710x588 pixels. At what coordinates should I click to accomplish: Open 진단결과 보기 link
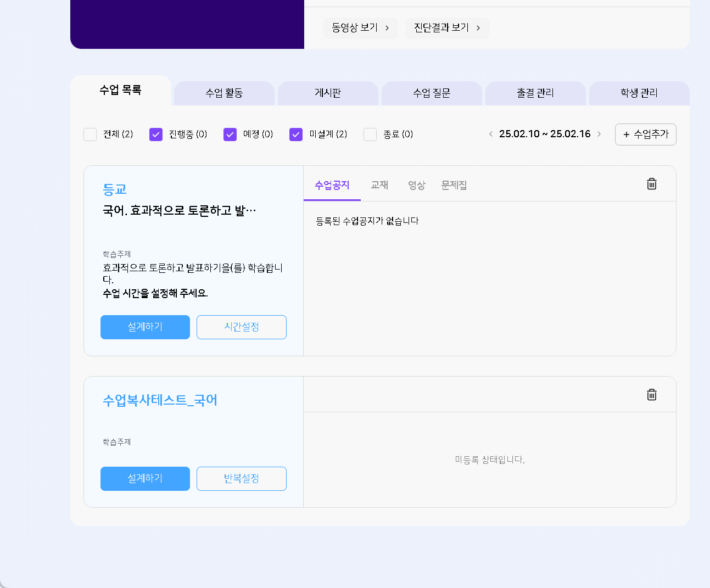pyautogui.click(x=447, y=28)
